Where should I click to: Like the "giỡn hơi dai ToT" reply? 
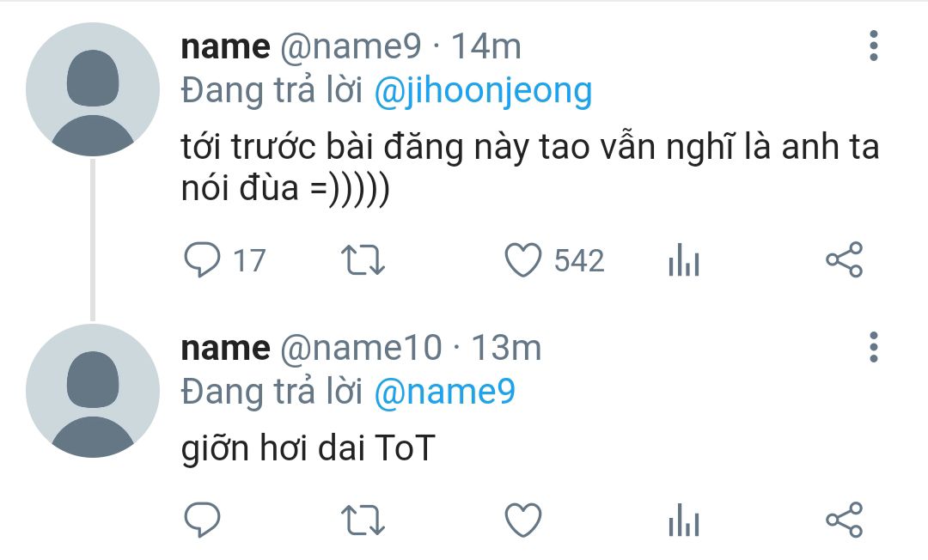point(522,520)
